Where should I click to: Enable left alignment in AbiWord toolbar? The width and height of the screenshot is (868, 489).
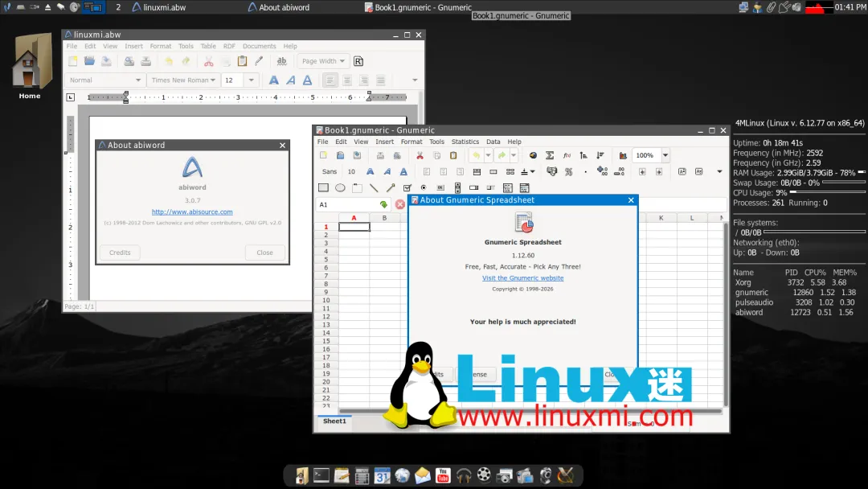[x=330, y=80]
